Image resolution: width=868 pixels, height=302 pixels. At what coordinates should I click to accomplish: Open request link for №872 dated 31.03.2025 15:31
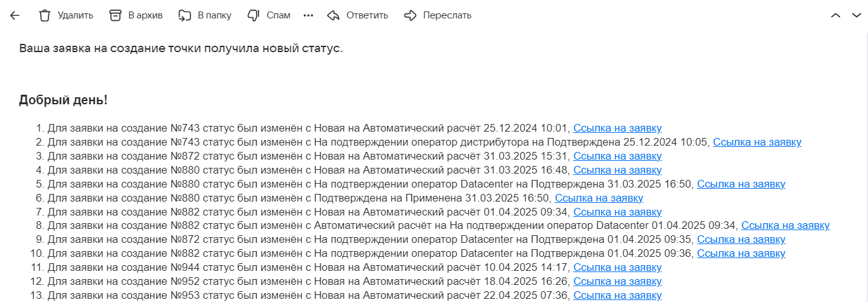[x=617, y=156]
